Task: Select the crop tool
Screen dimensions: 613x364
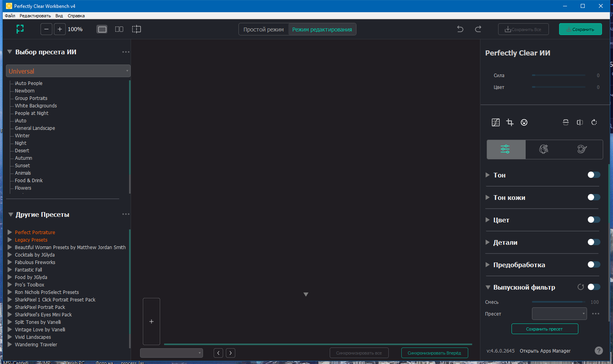Action: tap(510, 122)
